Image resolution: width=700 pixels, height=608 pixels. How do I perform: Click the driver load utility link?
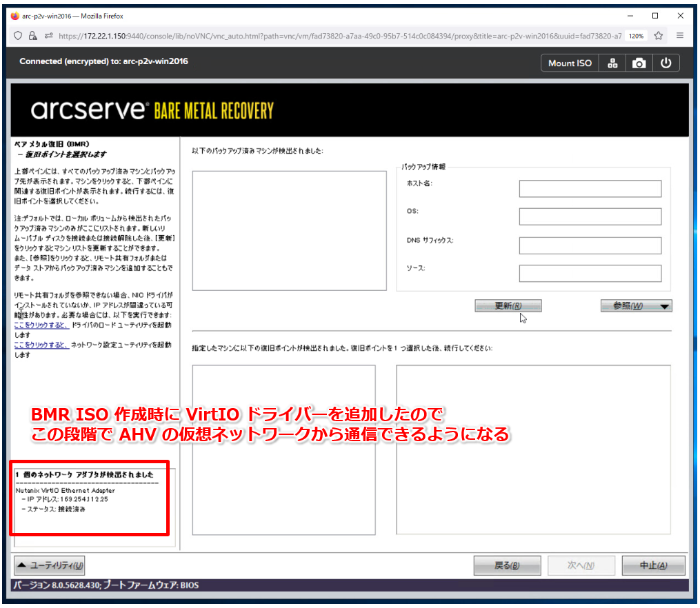click(x=41, y=325)
